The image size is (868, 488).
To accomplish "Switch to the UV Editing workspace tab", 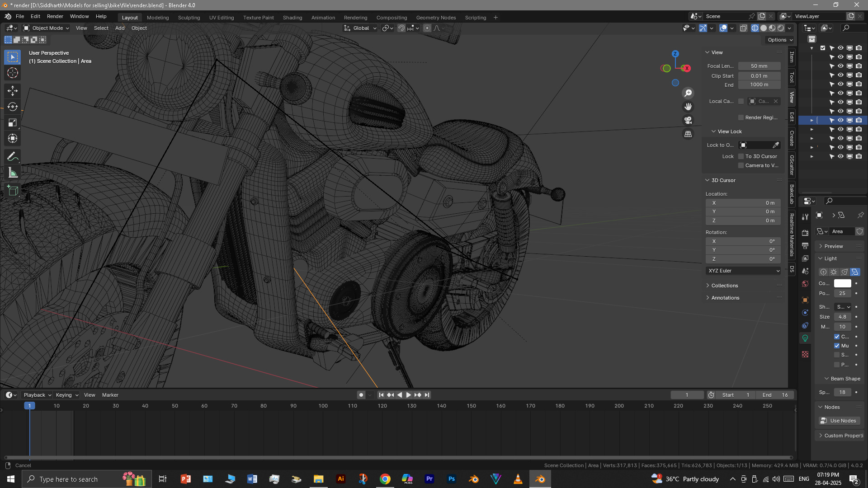I will coord(222,18).
